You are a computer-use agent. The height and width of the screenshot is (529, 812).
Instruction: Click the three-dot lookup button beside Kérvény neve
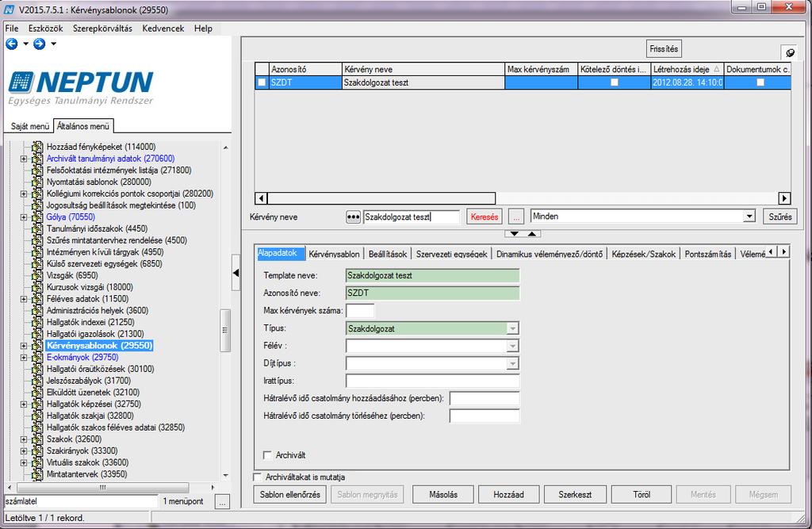(x=353, y=217)
